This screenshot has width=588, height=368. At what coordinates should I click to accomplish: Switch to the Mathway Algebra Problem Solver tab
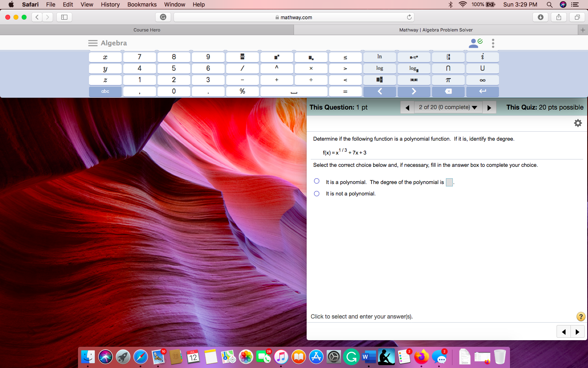[436, 30]
